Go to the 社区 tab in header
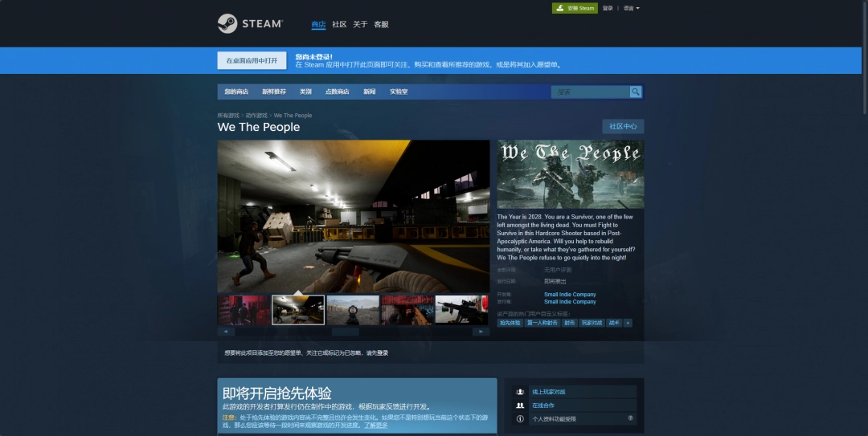 (x=339, y=24)
